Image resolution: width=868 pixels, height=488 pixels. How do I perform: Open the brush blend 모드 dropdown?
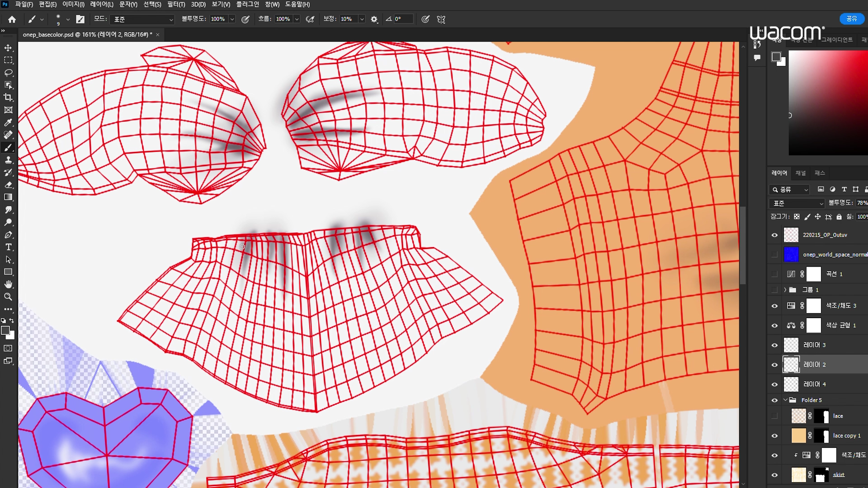pos(142,19)
